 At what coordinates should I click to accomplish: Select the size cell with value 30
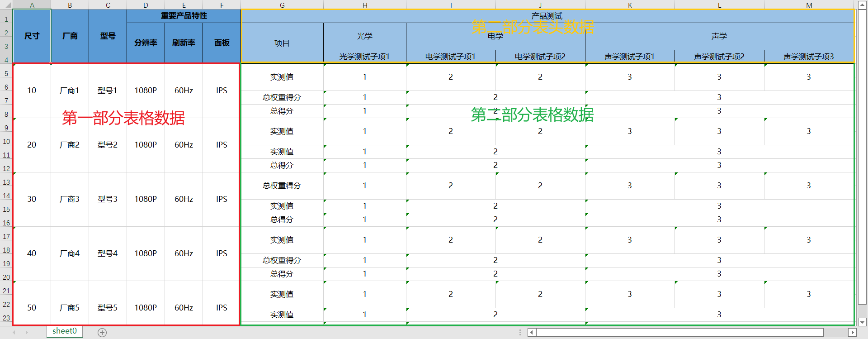[x=32, y=199]
